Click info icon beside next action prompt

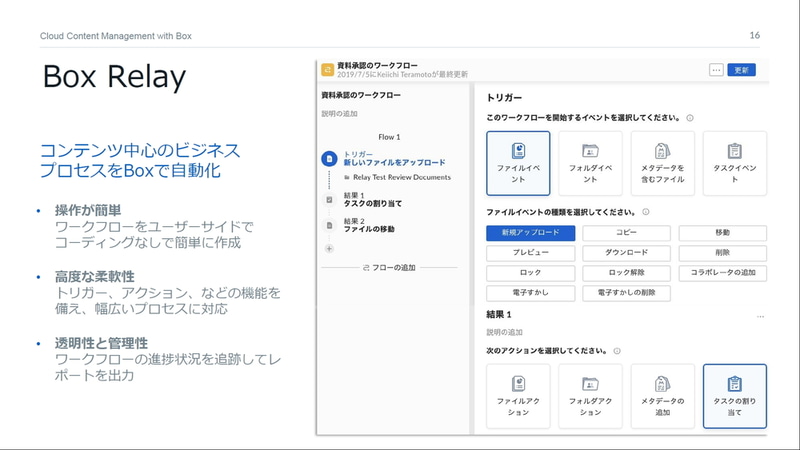(617, 351)
